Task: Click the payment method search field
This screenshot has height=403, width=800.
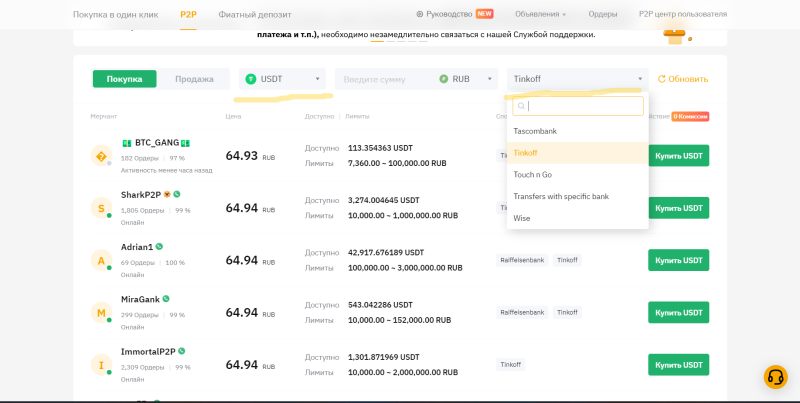Action: pos(580,106)
